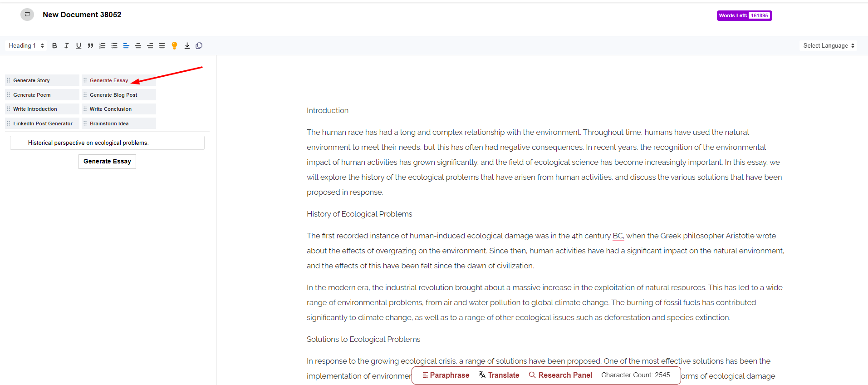The image size is (868, 385).
Task: Insert a numbered list
Action: click(103, 45)
